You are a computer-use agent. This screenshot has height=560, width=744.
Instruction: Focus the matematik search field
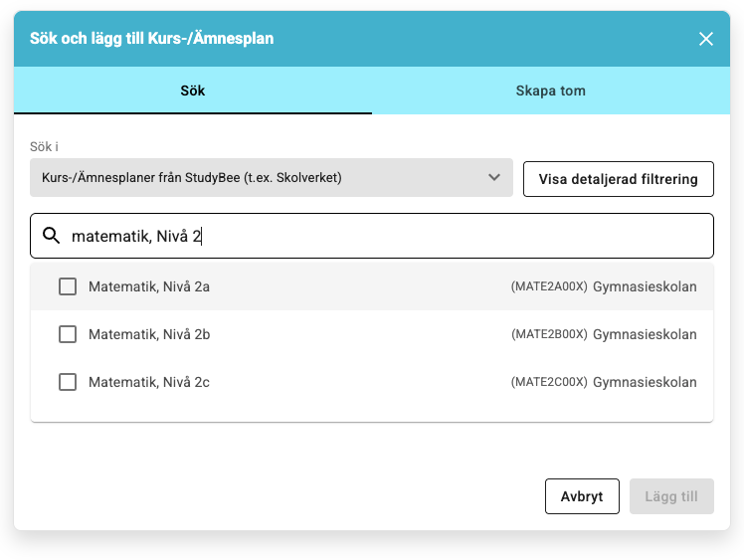point(372,236)
